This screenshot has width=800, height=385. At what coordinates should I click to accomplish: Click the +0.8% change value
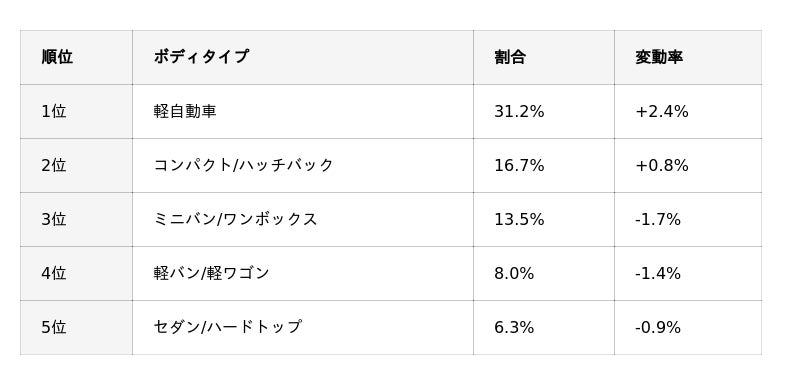pos(662,165)
